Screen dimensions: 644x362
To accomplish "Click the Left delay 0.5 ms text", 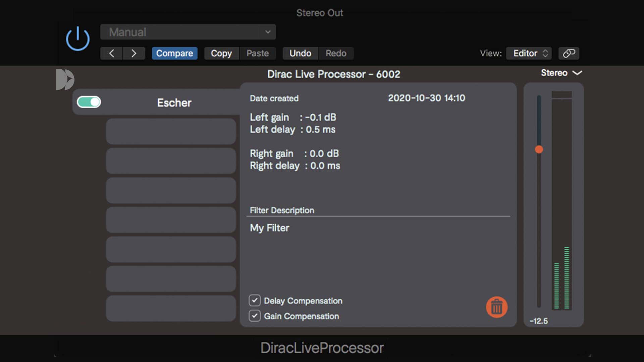I will tap(292, 129).
